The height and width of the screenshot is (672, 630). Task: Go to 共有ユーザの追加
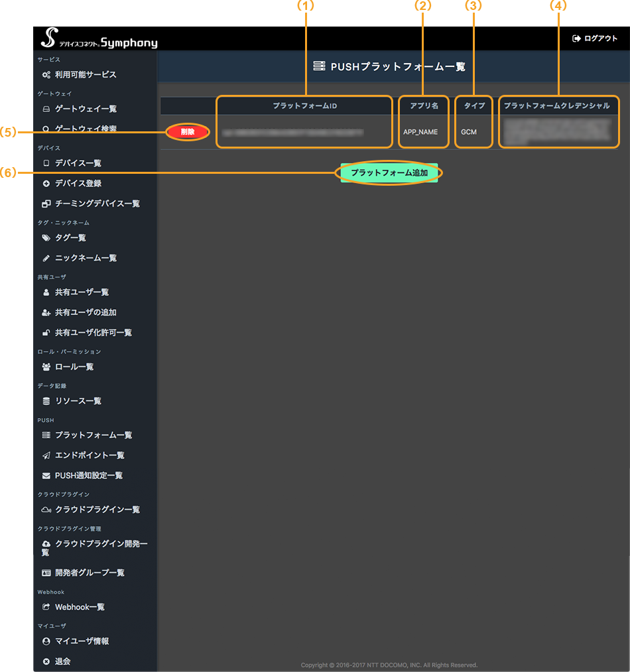click(x=86, y=312)
